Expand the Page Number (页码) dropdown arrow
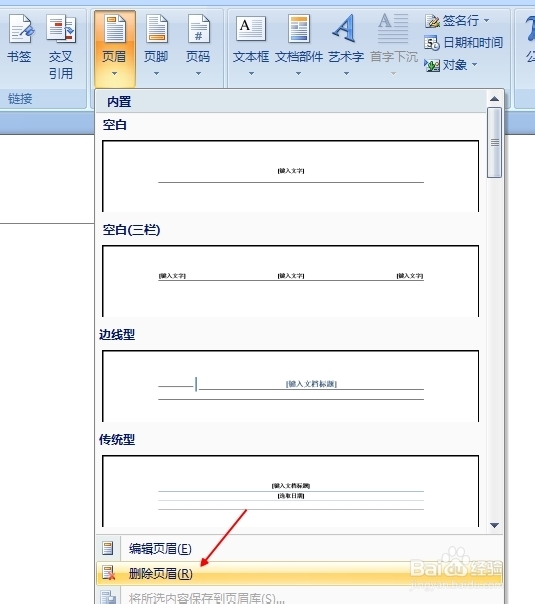 pos(198,73)
